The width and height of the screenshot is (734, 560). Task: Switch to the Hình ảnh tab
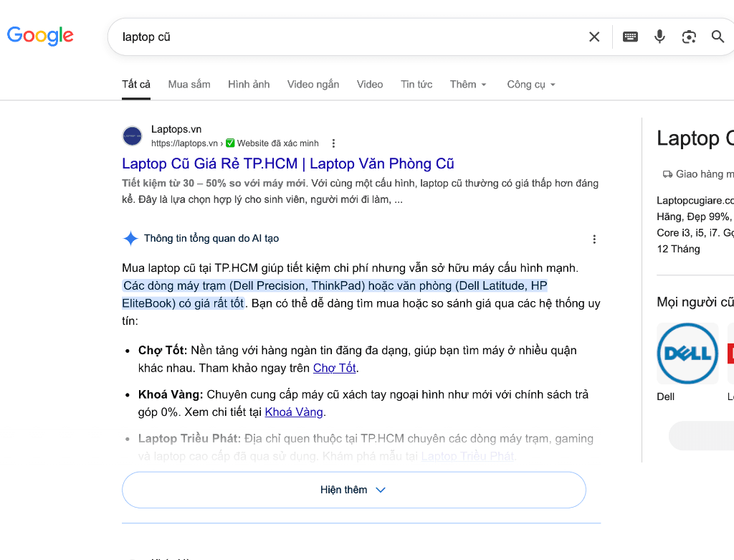[x=249, y=85]
